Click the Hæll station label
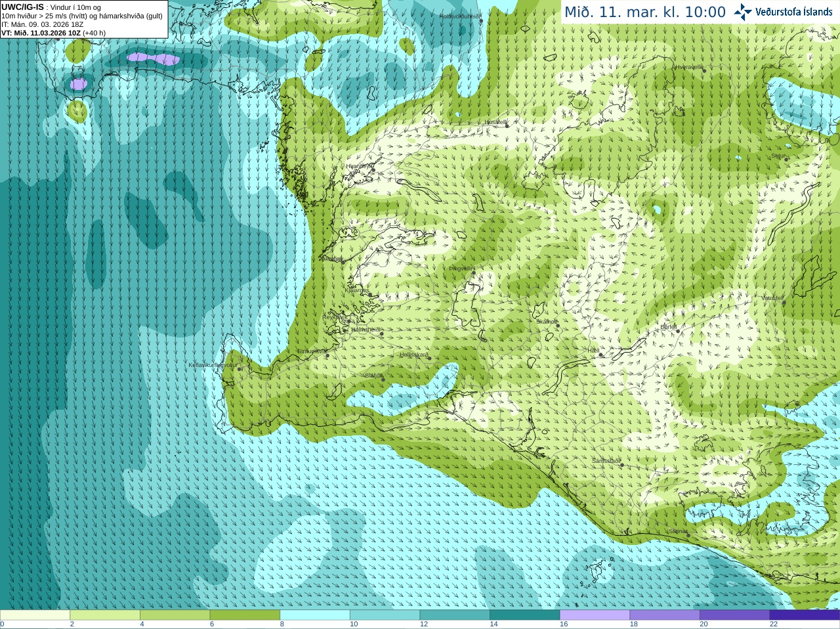 tap(593, 351)
